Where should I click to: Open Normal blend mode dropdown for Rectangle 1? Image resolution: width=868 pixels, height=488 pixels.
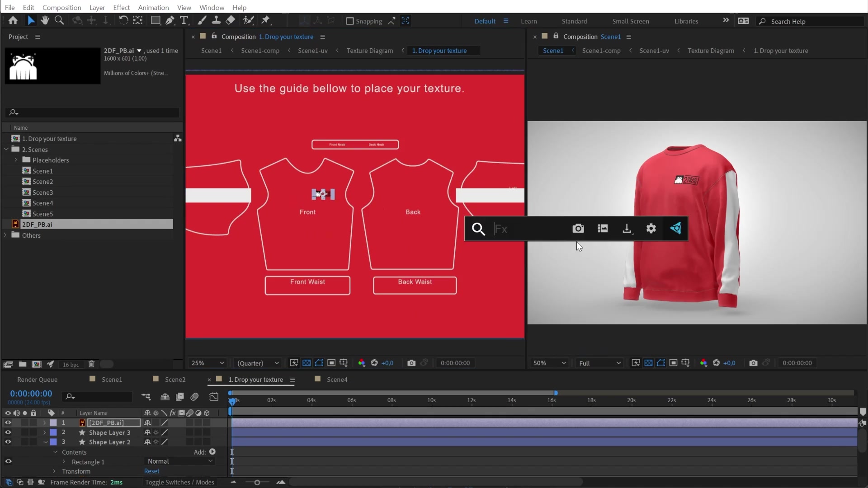point(180,461)
